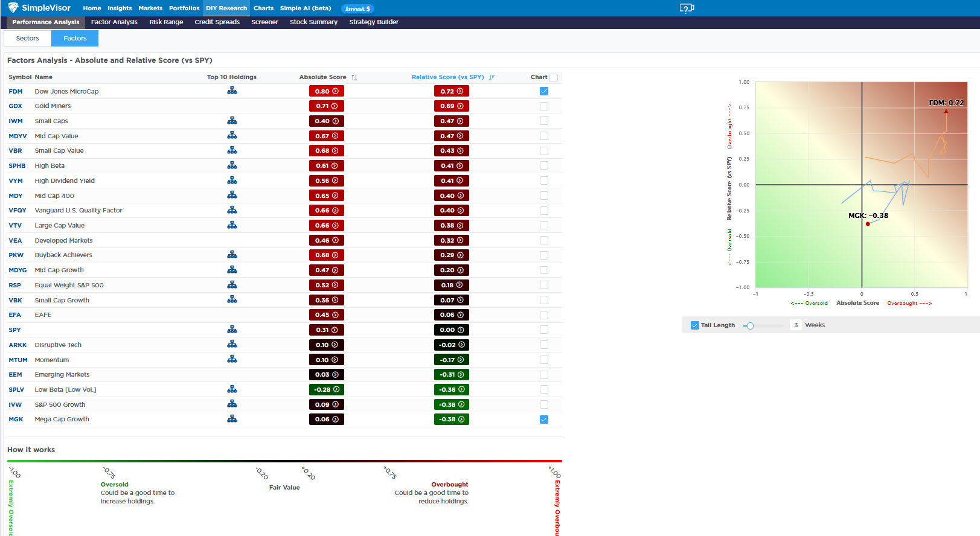This screenshot has height=536, width=980.
Task: Sort by Absolute Score sort icon
Action: [x=354, y=77]
